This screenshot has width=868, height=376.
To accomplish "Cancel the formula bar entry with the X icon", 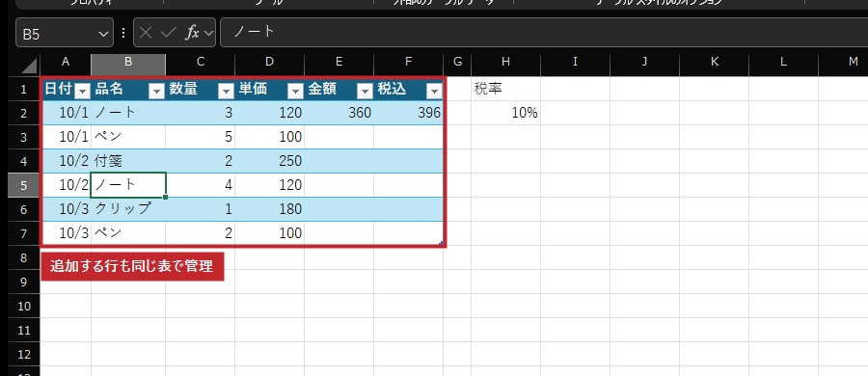I will pos(146,33).
